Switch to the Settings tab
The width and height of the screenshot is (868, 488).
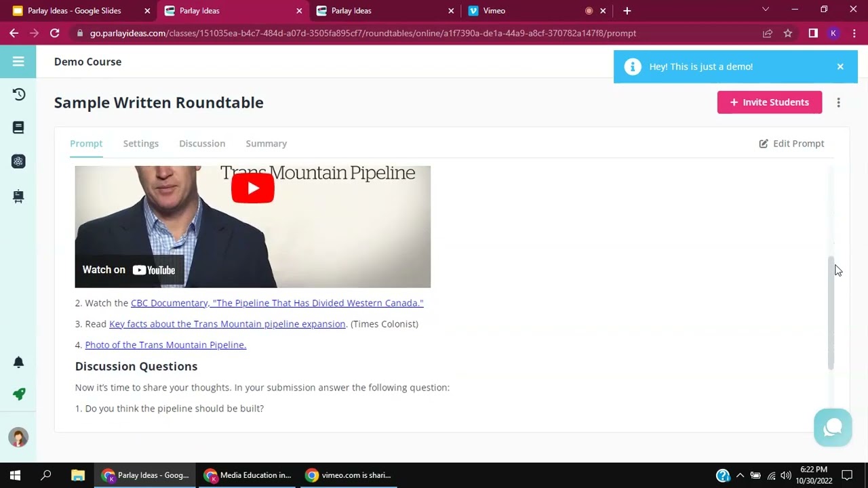(x=141, y=144)
